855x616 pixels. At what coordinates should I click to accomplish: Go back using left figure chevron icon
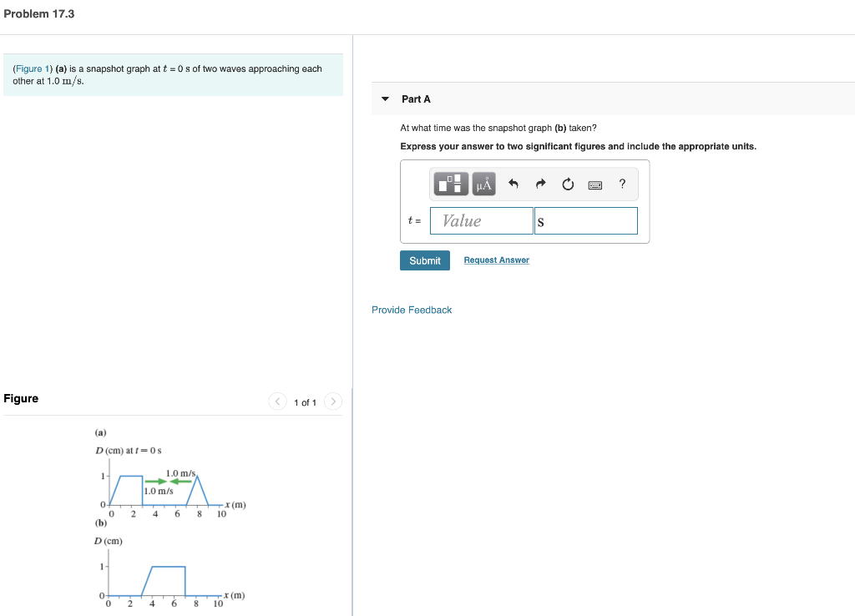[277, 401]
